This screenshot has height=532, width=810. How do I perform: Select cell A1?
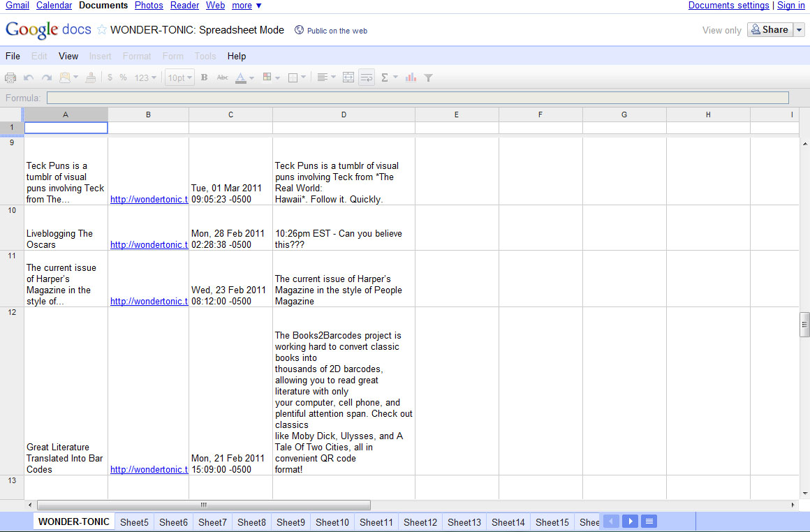click(x=66, y=128)
